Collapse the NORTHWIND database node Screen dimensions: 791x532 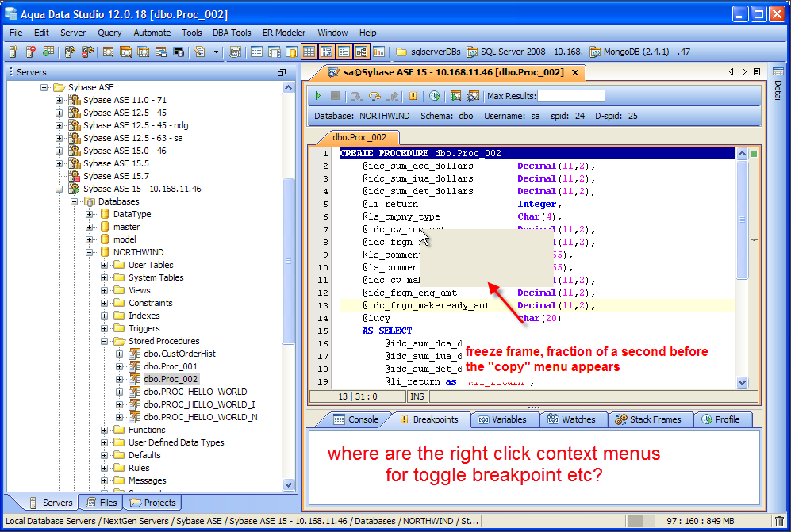click(90, 252)
